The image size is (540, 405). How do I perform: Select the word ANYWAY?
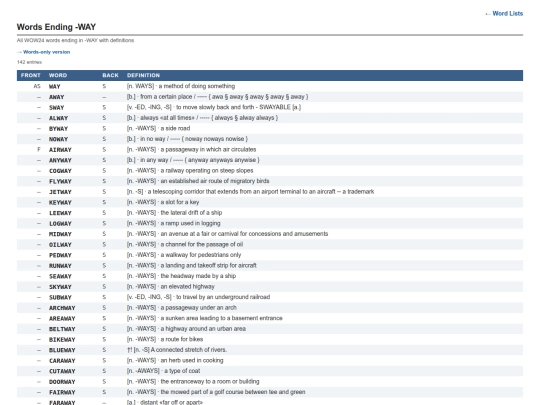click(x=60, y=160)
